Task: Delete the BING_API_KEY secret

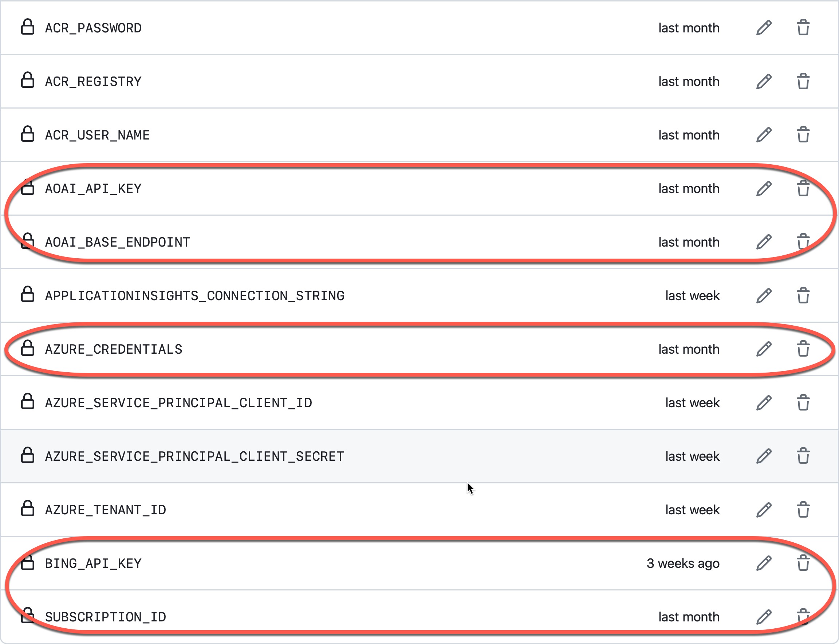Action: pyautogui.click(x=803, y=563)
